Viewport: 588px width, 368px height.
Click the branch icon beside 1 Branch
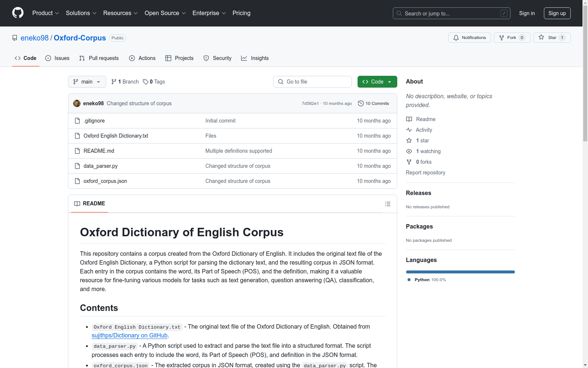coord(114,82)
